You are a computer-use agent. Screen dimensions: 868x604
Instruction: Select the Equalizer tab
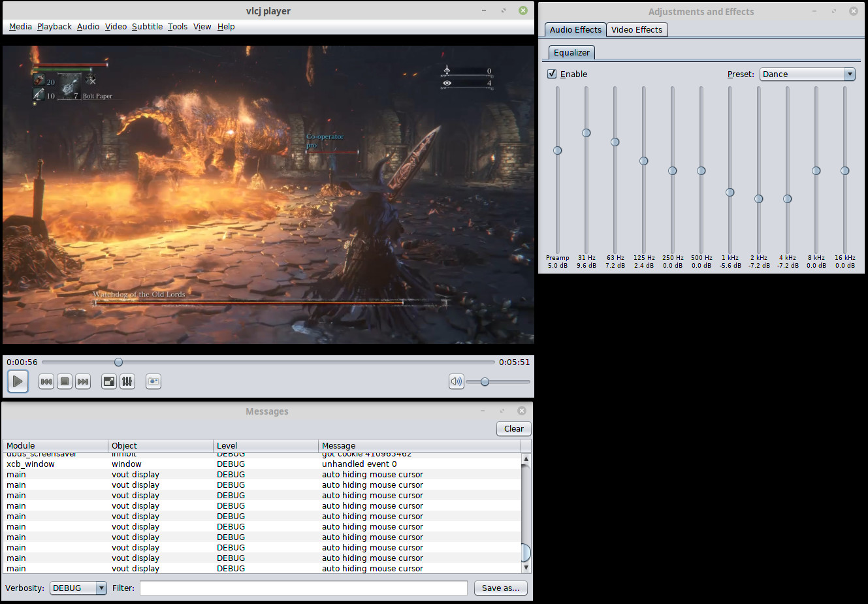[571, 52]
